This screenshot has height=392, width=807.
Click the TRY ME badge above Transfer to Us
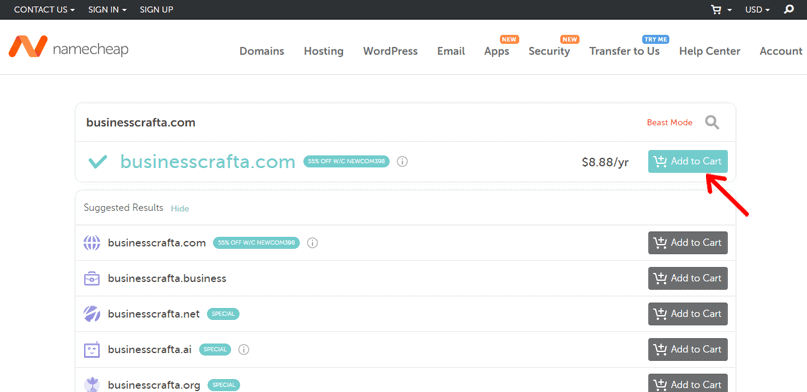click(x=655, y=39)
